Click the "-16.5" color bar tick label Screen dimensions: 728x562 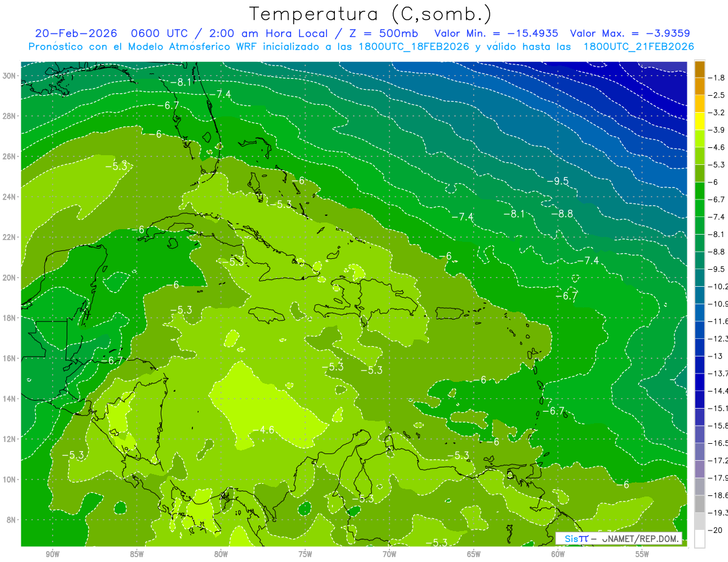click(x=718, y=443)
